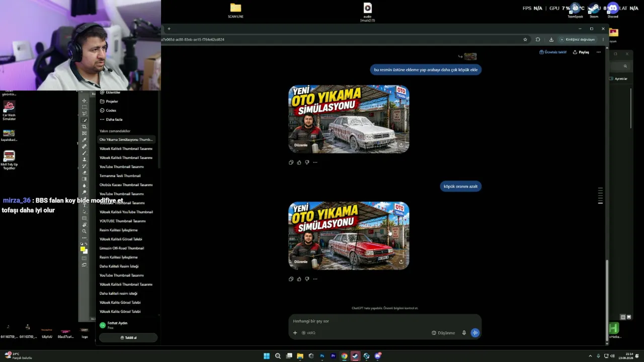The width and height of the screenshot is (644, 362).
Task: Open Eklentiler in the sidebar
Action: [x=110, y=93]
